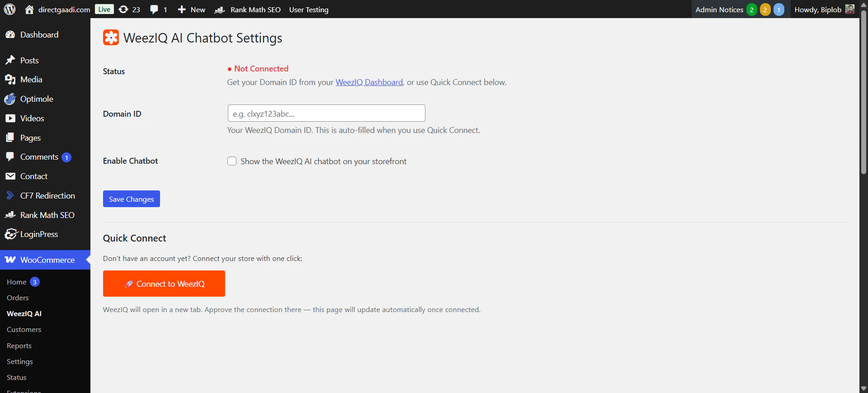Open WooCommerce Settings submenu item
The width and height of the screenshot is (868, 393).
20,361
